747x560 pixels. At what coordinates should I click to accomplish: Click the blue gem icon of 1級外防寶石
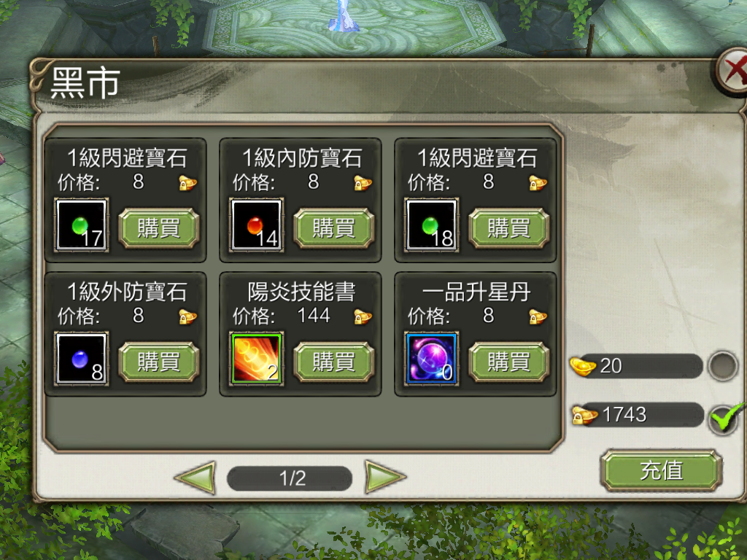(81, 359)
